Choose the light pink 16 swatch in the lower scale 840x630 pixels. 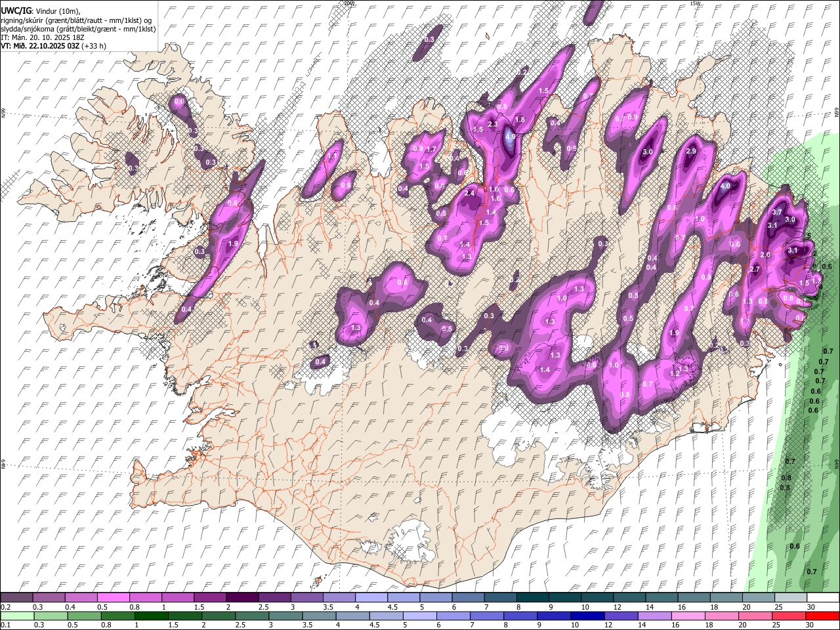(688, 616)
